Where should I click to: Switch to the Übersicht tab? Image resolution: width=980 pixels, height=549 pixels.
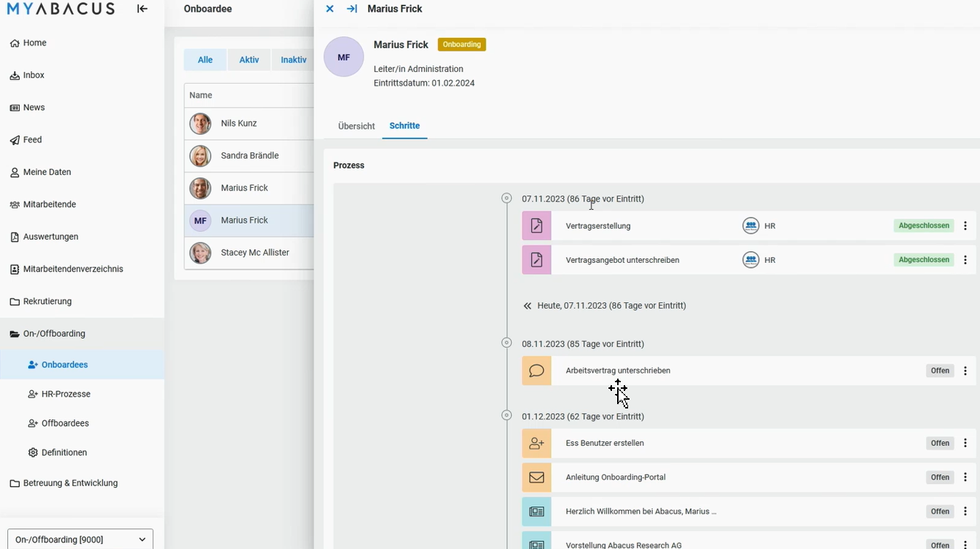tap(356, 126)
